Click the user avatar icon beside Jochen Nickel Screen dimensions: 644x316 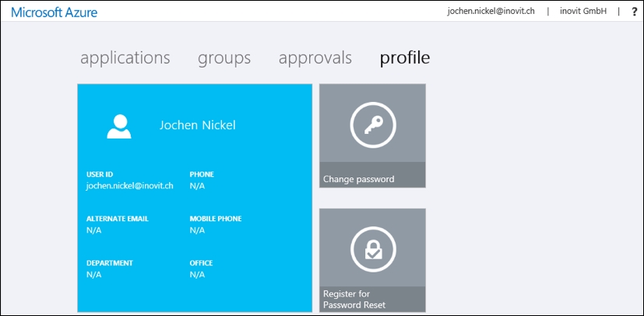tap(119, 126)
